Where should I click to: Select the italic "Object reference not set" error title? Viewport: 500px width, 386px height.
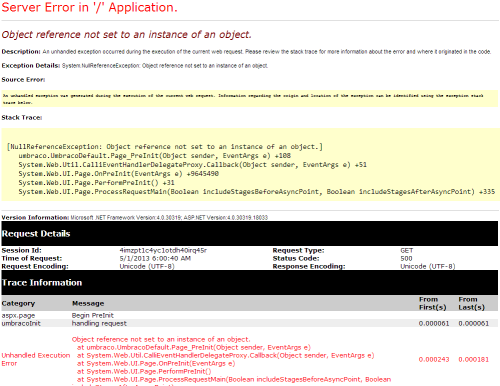point(126,34)
